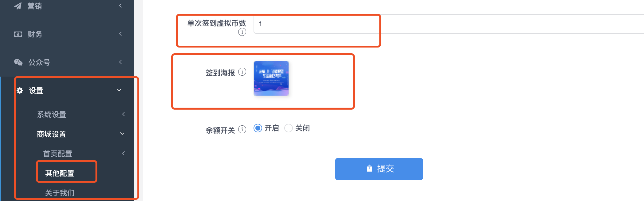Click the 单次签到虚拟币数 input field

pos(449,24)
